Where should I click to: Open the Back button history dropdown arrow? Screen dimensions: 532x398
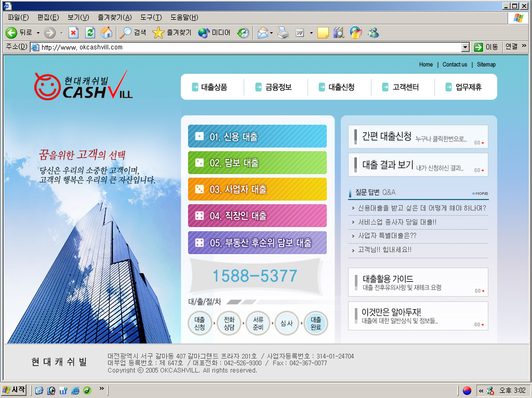point(38,33)
